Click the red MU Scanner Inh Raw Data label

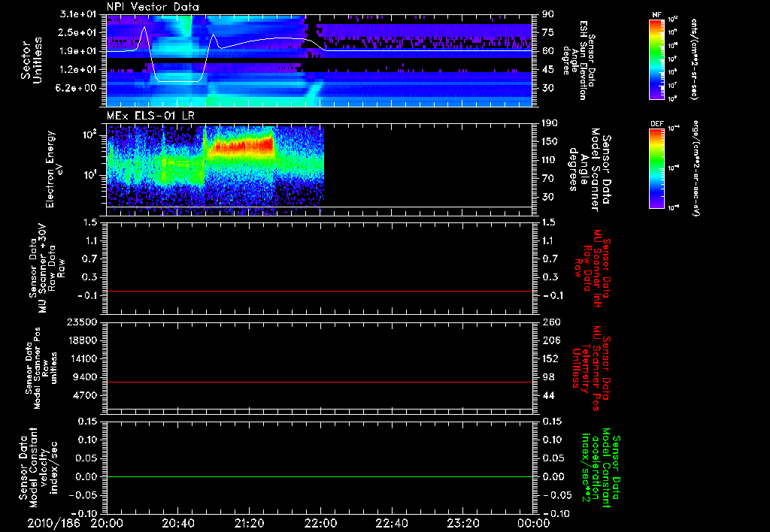pyautogui.click(x=593, y=268)
